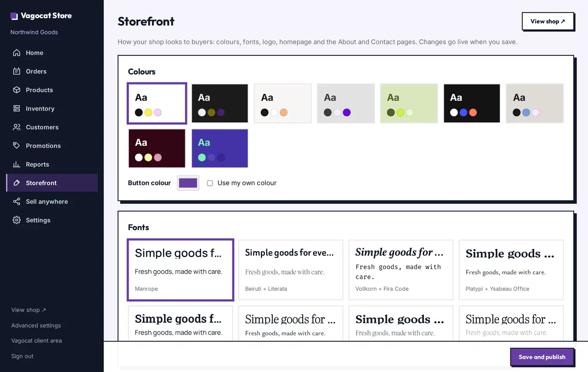The image size is (588, 372).
Task: Select the light green colour scheme
Action: pyautogui.click(x=409, y=103)
